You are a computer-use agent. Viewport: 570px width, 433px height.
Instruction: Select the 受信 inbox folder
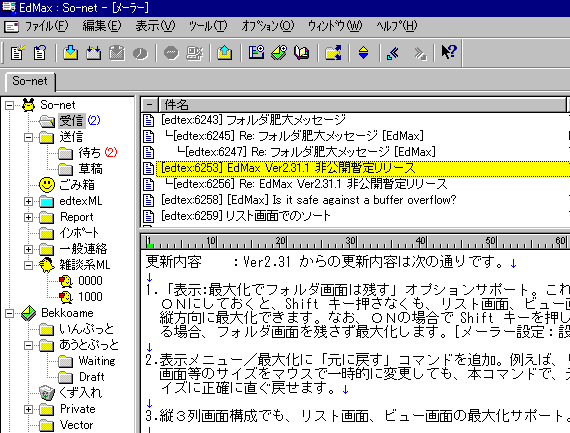[x=72, y=121]
